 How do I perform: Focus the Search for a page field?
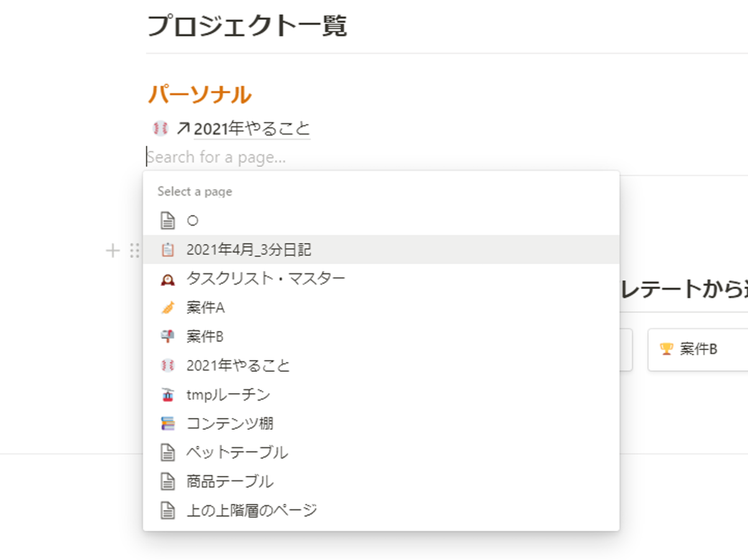[x=216, y=157]
